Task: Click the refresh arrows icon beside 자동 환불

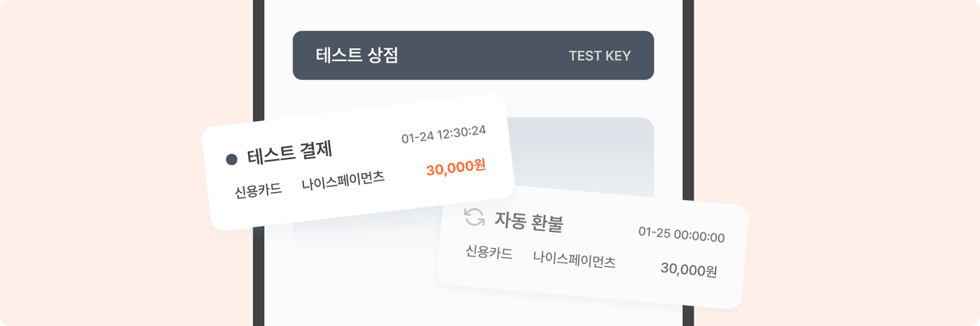Action: pos(475,217)
